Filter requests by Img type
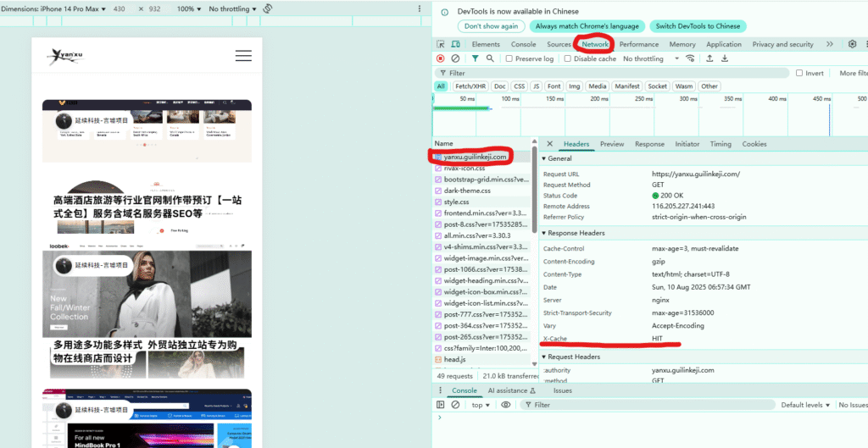 click(575, 86)
